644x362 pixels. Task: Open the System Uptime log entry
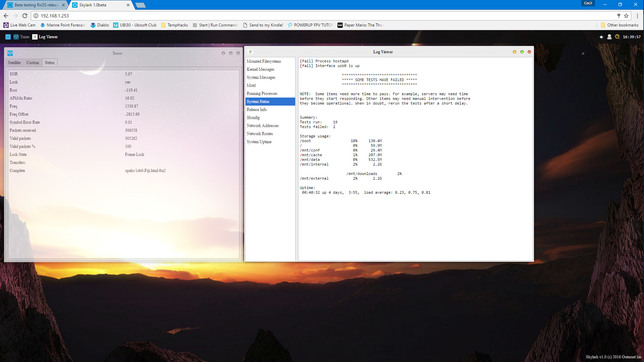[x=259, y=142]
